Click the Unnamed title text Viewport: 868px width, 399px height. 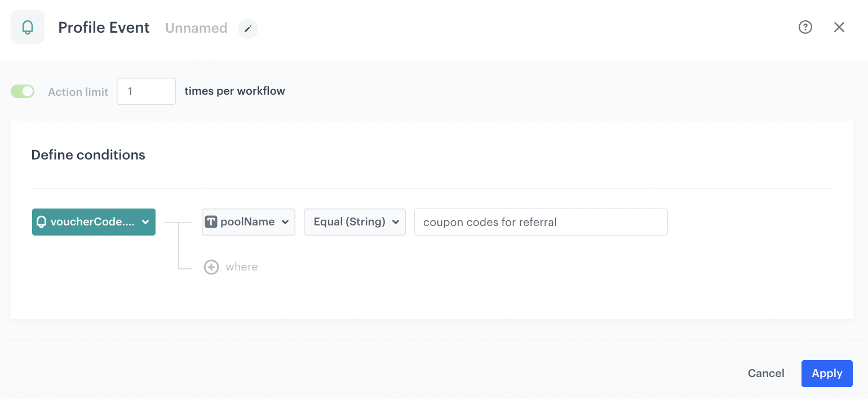tap(196, 28)
